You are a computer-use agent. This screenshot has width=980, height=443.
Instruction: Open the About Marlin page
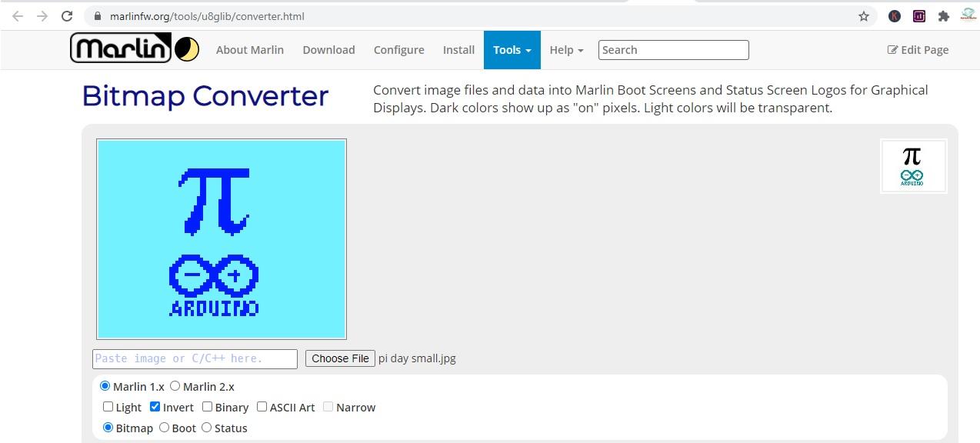pos(250,50)
